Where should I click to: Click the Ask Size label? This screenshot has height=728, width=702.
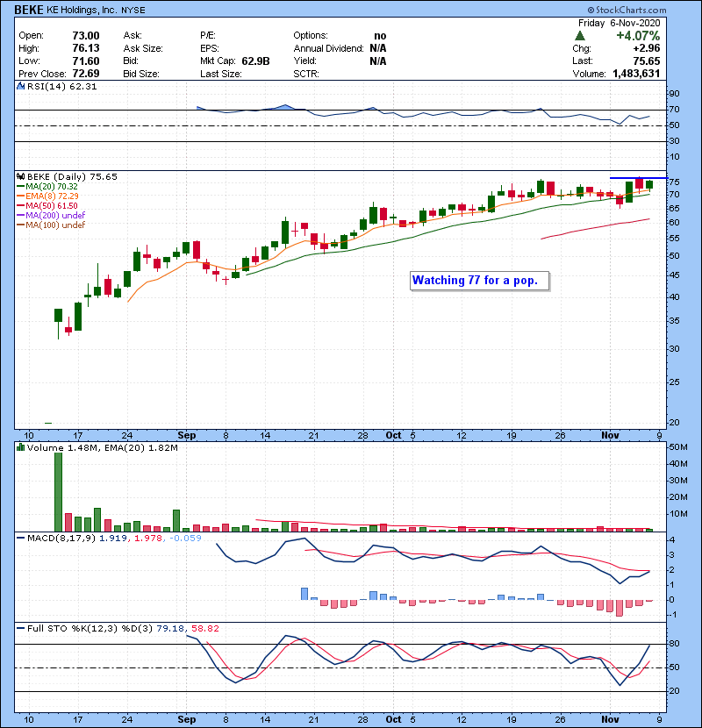pos(143,48)
